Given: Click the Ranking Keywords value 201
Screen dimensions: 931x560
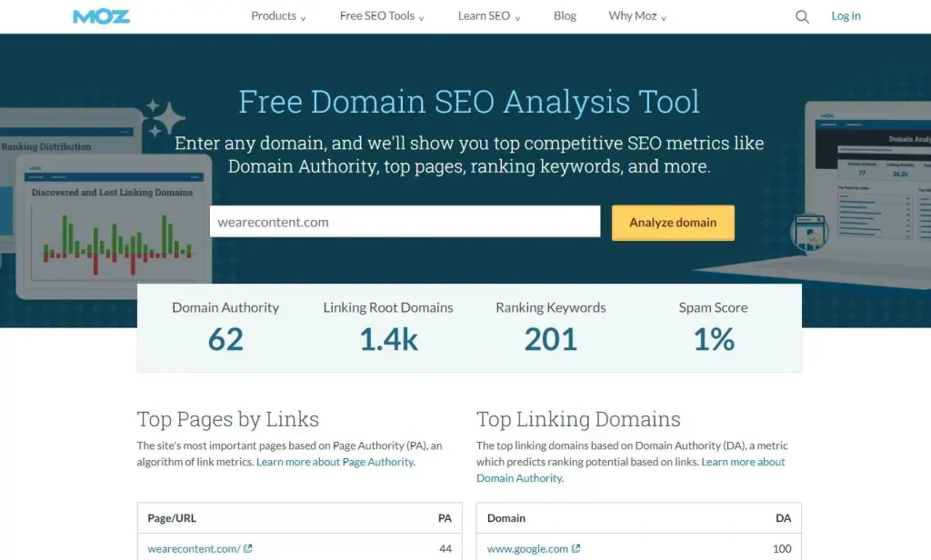Looking at the screenshot, I should [550, 340].
